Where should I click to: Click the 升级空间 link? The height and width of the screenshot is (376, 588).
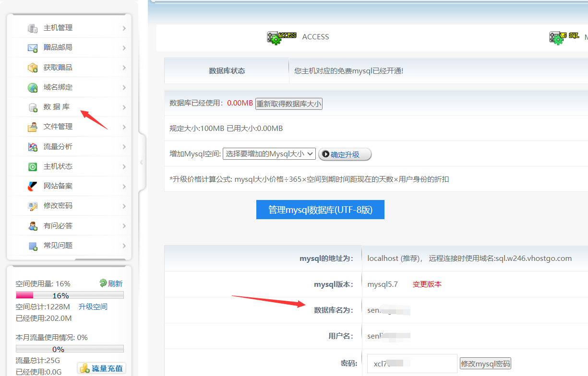coord(93,306)
